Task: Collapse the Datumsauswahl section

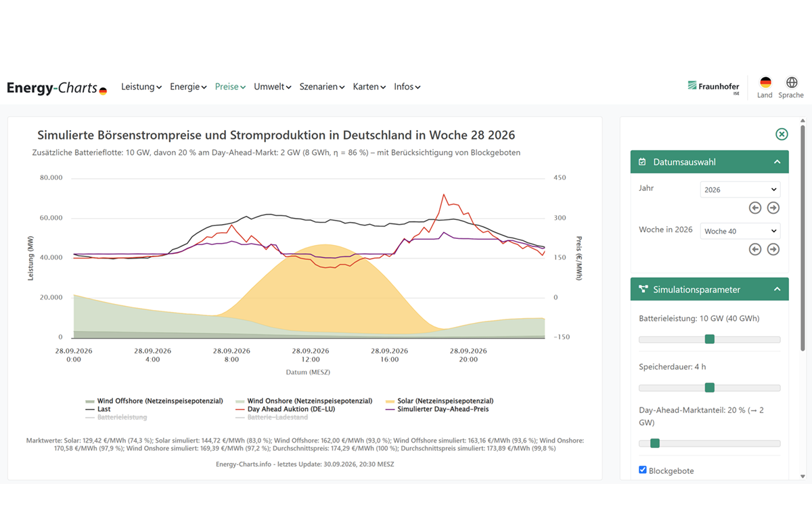Action: (x=777, y=162)
